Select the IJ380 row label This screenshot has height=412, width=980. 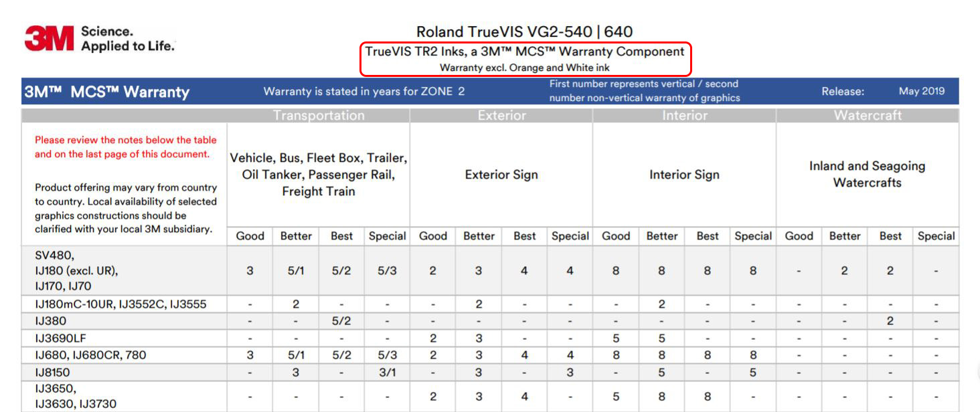51,321
